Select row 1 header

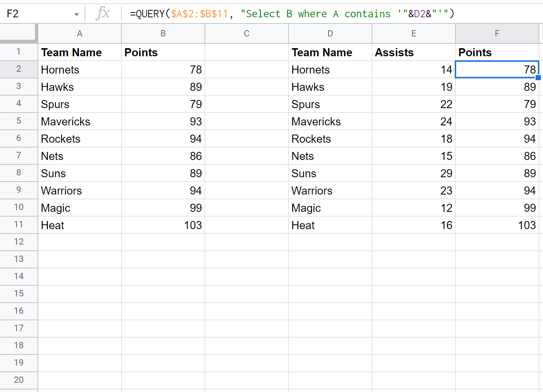[x=18, y=52]
